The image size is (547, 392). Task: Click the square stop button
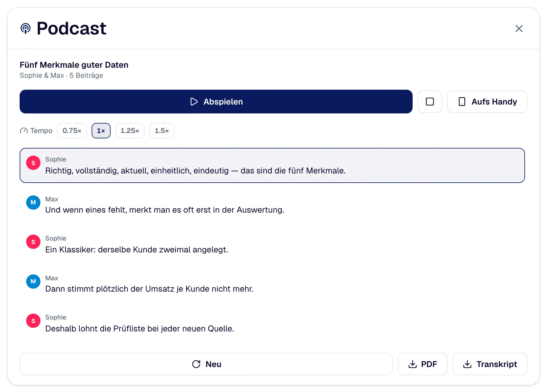[430, 102]
